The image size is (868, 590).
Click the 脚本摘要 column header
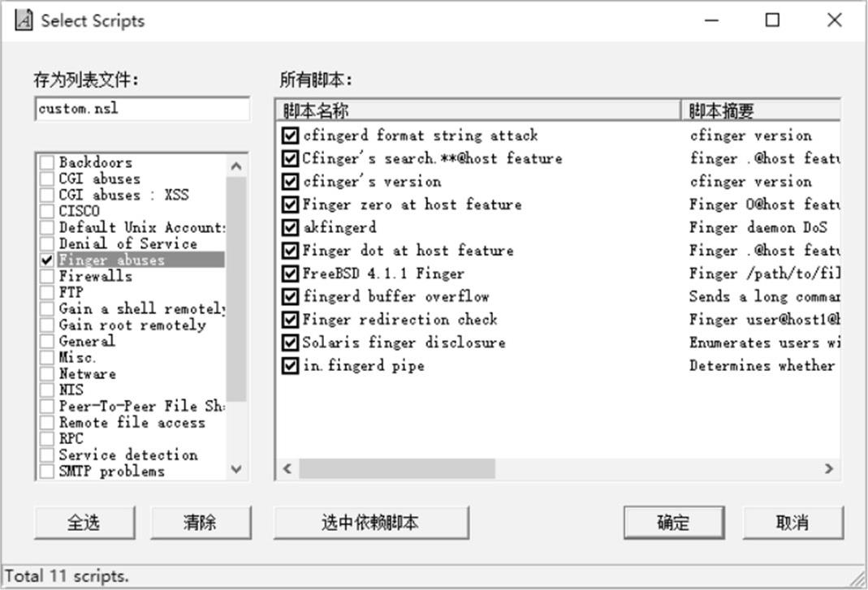pyautogui.click(x=759, y=110)
